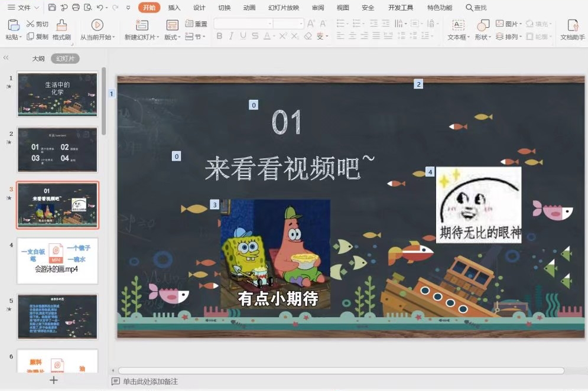Screen dimensions: 588x391
Task: Open the font size dropdown box
Action: click(288, 24)
